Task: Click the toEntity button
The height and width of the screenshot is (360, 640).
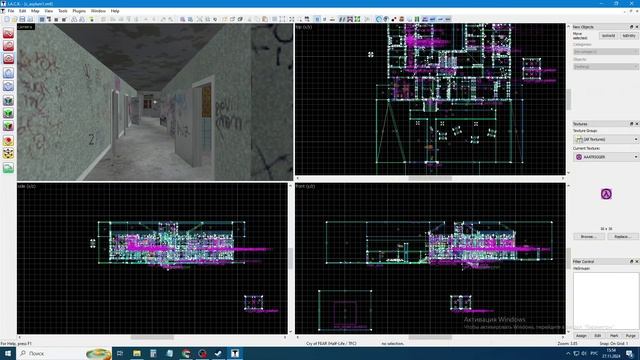Action: [629, 36]
